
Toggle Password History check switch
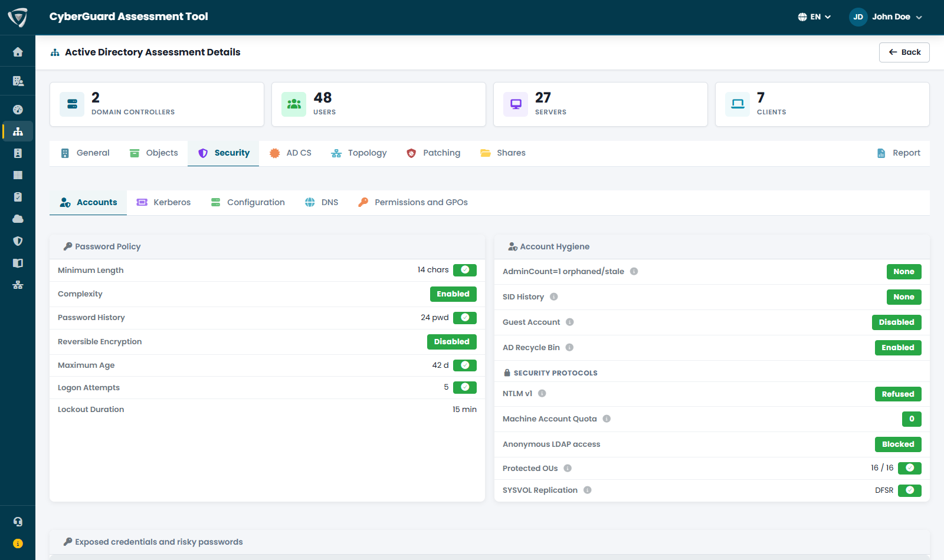coord(465,318)
